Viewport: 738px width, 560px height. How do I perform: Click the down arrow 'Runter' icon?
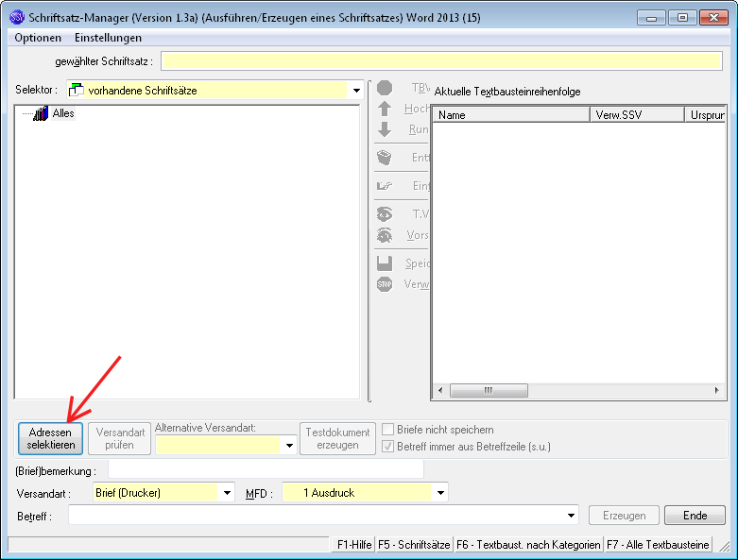385,129
